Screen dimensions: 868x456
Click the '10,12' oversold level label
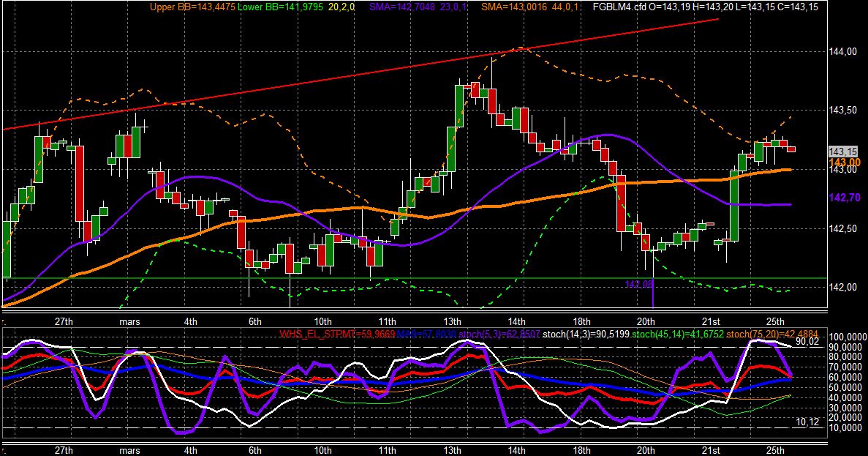pyautogui.click(x=807, y=422)
